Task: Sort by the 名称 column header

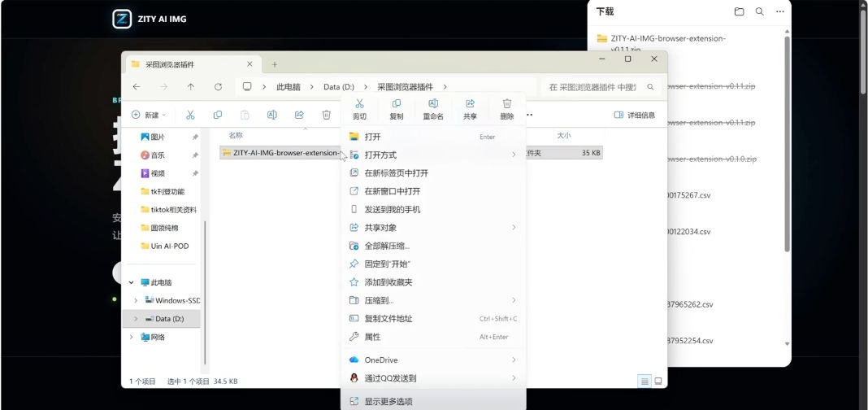Action: coord(236,135)
